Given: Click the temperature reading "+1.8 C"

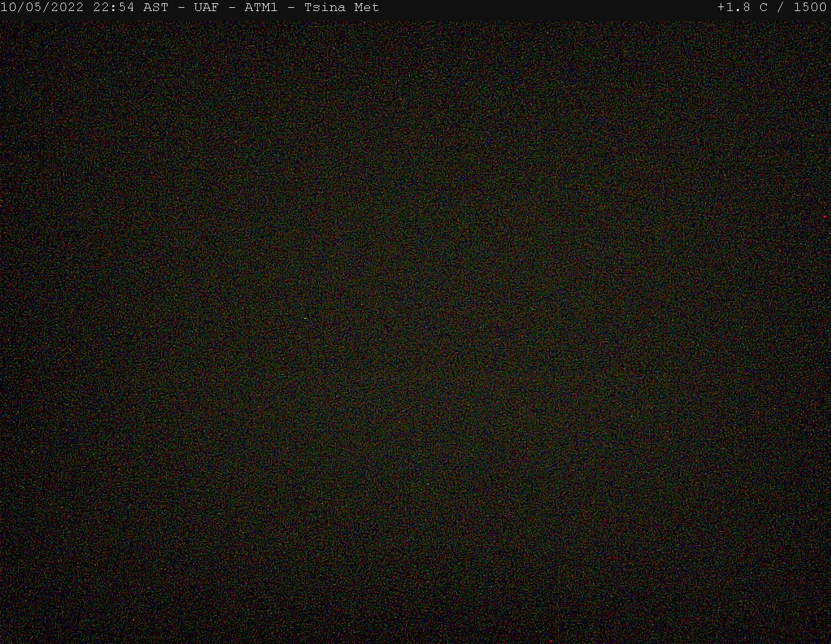Looking at the screenshot, I should 742,8.
